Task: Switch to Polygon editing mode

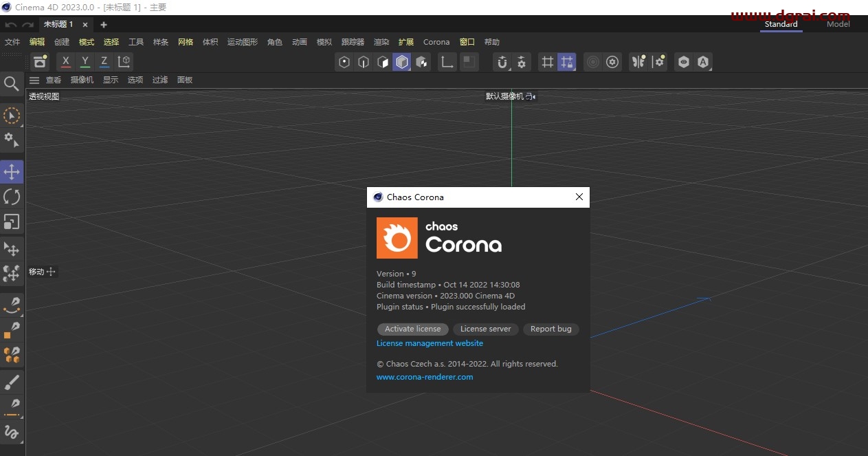Action: pyautogui.click(x=382, y=62)
